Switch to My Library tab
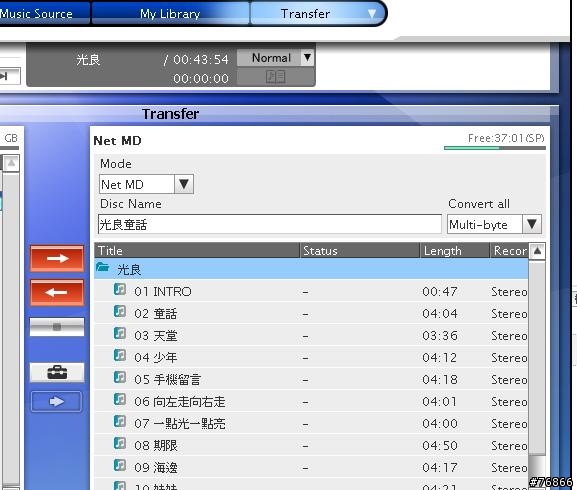 pyautogui.click(x=170, y=14)
